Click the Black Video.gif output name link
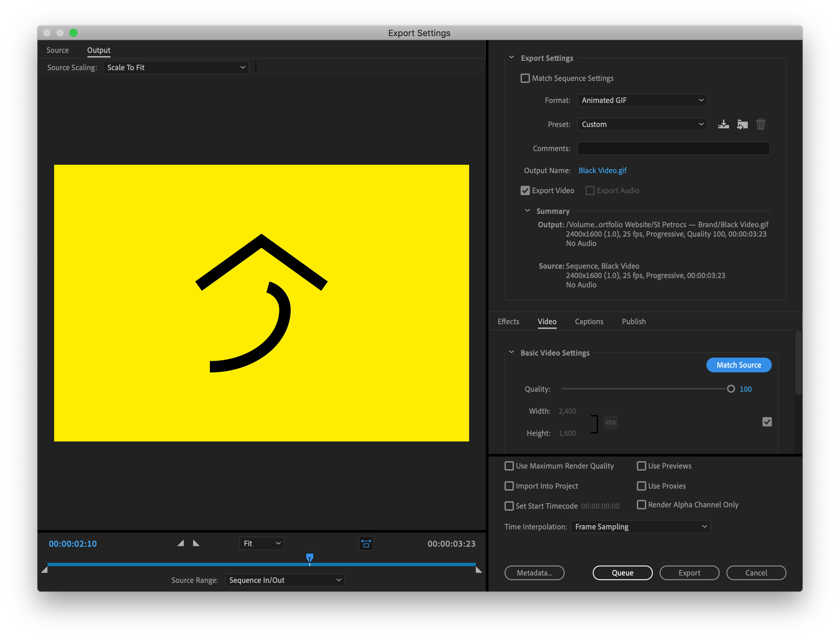The height and width of the screenshot is (641, 840). coord(602,170)
